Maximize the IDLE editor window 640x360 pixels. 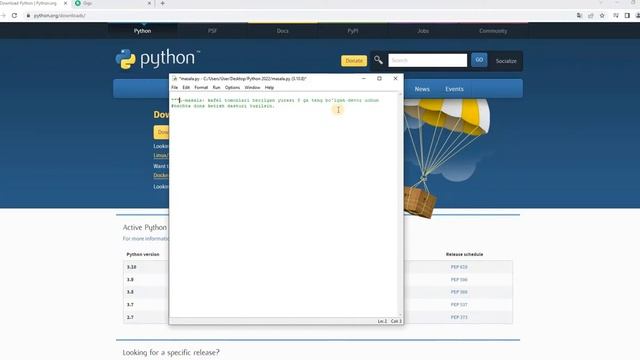tap(379, 78)
